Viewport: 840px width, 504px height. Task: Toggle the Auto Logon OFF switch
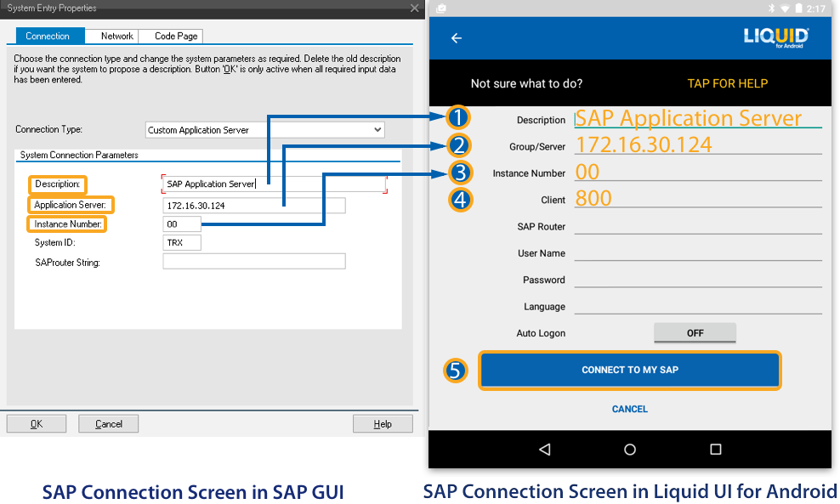[x=695, y=333]
